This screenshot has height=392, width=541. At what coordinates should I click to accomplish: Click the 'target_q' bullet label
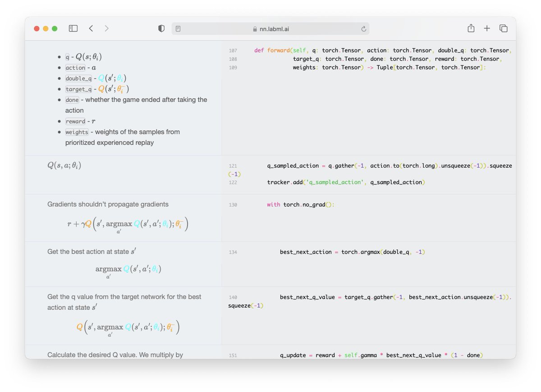click(x=79, y=89)
